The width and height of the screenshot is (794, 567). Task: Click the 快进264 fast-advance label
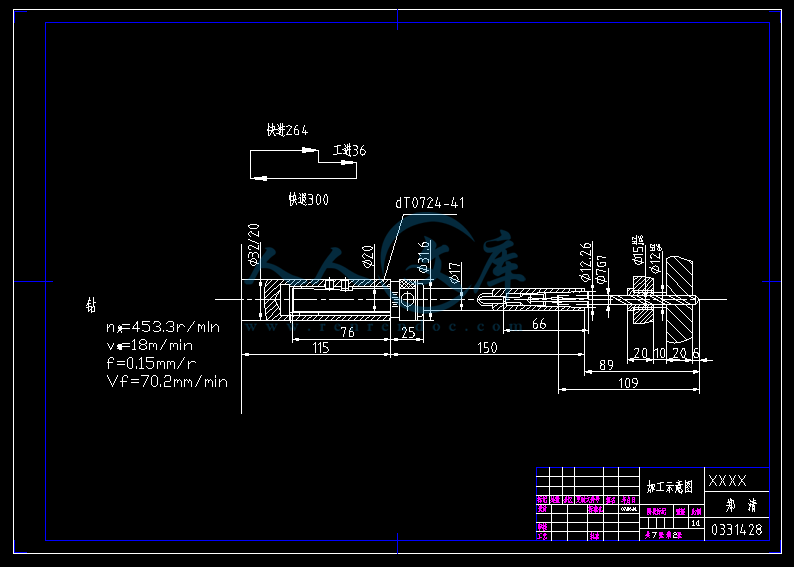point(287,131)
